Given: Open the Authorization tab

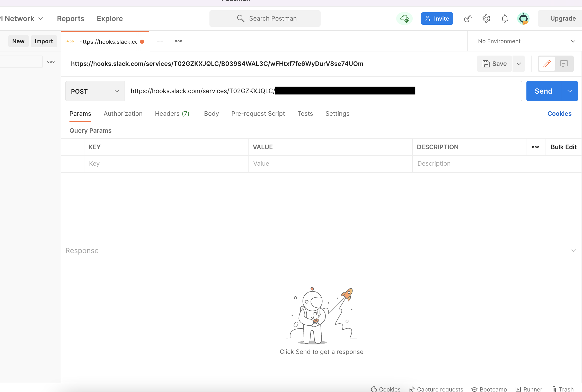Looking at the screenshot, I should (123, 114).
